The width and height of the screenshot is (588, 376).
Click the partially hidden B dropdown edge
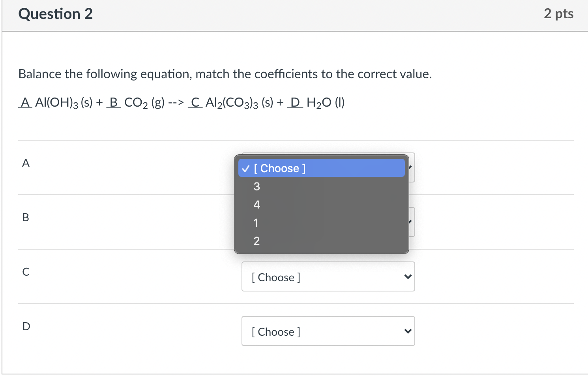click(412, 222)
